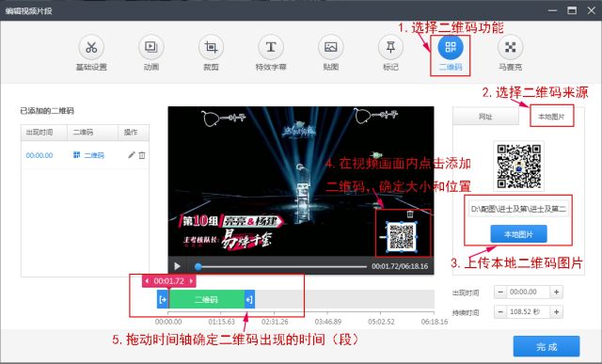Click the 二维码 link in added list
602x364 pixels.
point(94,155)
